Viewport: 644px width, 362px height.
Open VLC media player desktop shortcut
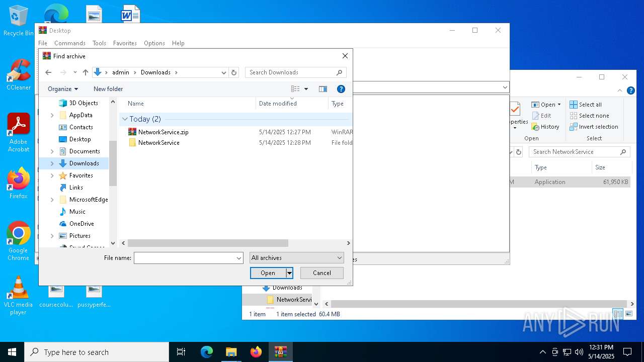pos(18,295)
